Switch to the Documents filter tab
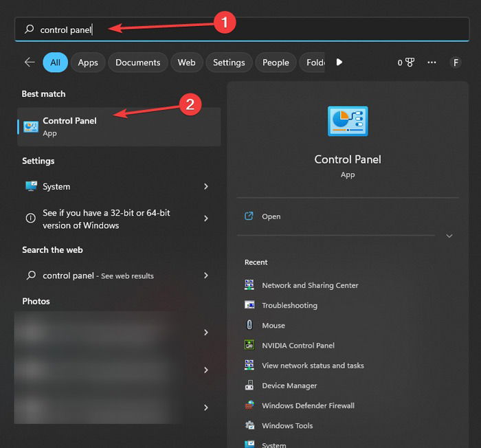This screenshot has width=481, height=448. pyautogui.click(x=137, y=63)
